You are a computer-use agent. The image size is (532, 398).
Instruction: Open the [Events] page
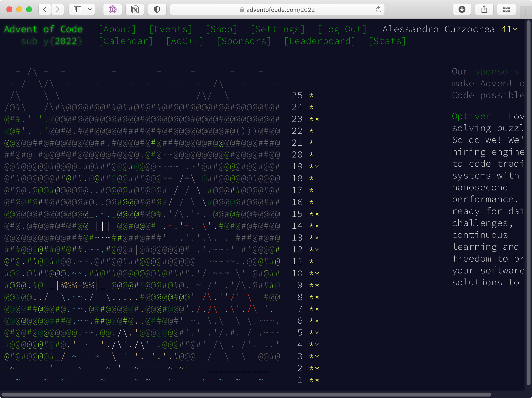(x=170, y=29)
